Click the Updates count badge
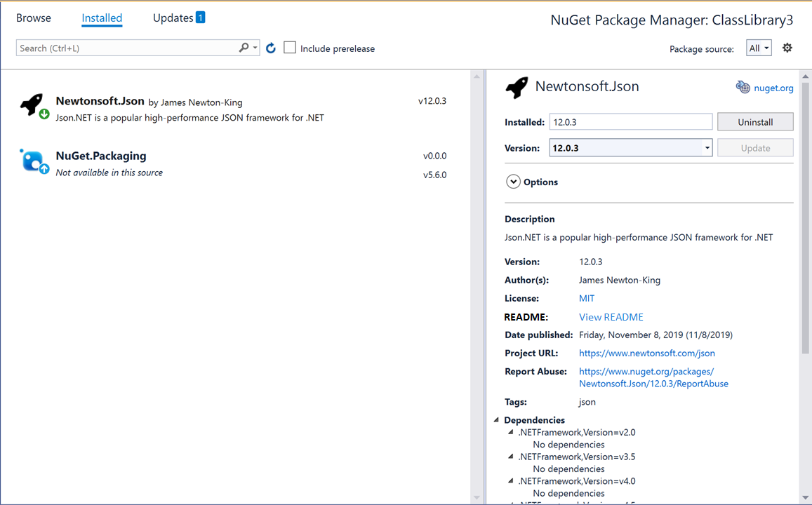The width and height of the screenshot is (812, 505). tap(201, 18)
